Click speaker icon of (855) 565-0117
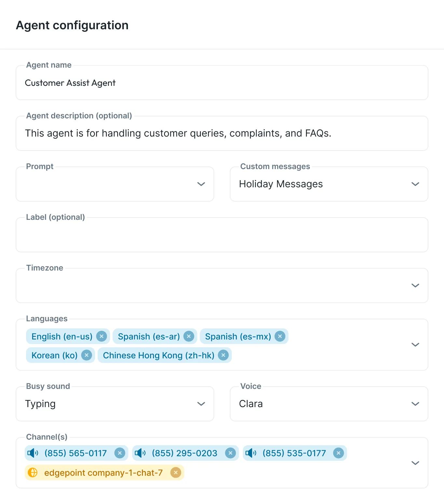Viewport: 444px width, 504px height. click(x=33, y=453)
